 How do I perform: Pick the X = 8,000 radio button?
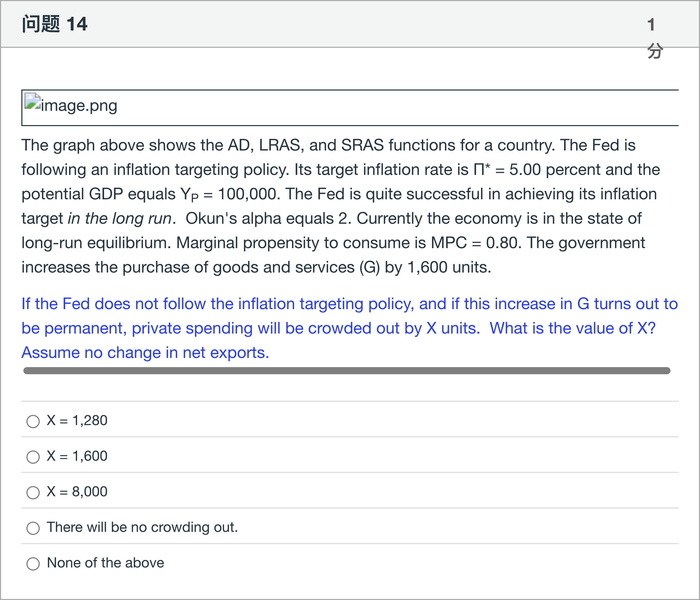coord(33,492)
